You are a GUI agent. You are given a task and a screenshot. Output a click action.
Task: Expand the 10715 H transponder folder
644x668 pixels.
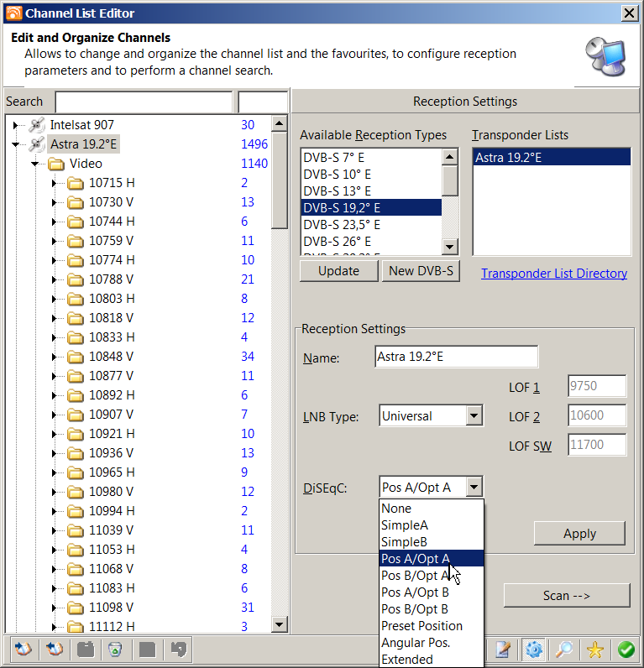point(55,183)
